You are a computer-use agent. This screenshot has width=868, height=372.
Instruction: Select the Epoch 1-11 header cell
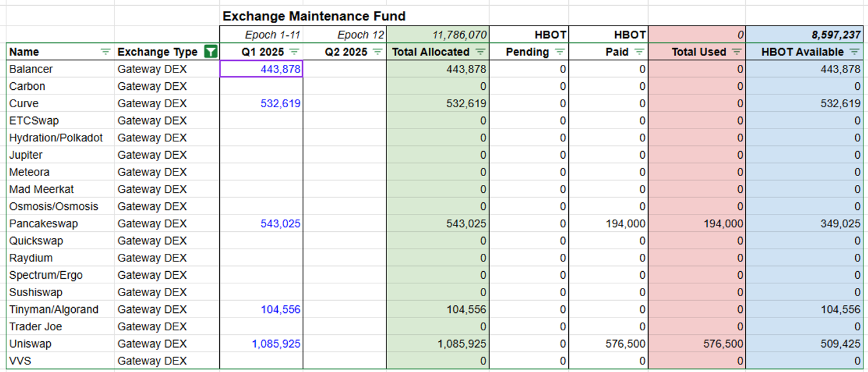tap(273, 35)
